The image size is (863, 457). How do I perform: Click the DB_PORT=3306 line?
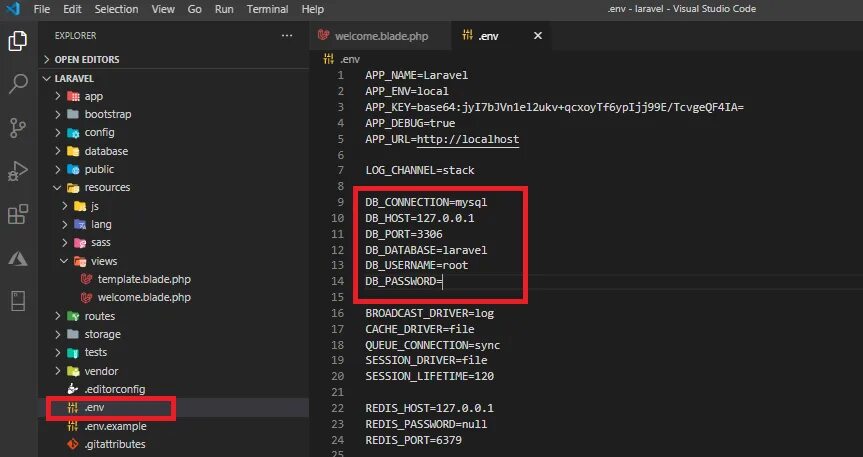point(403,234)
